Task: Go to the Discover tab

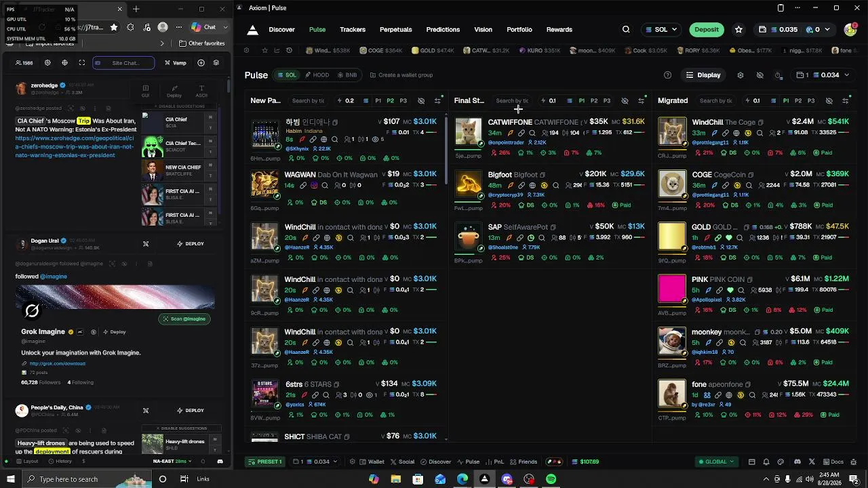Action: pyautogui.click(x=281, y=30)
